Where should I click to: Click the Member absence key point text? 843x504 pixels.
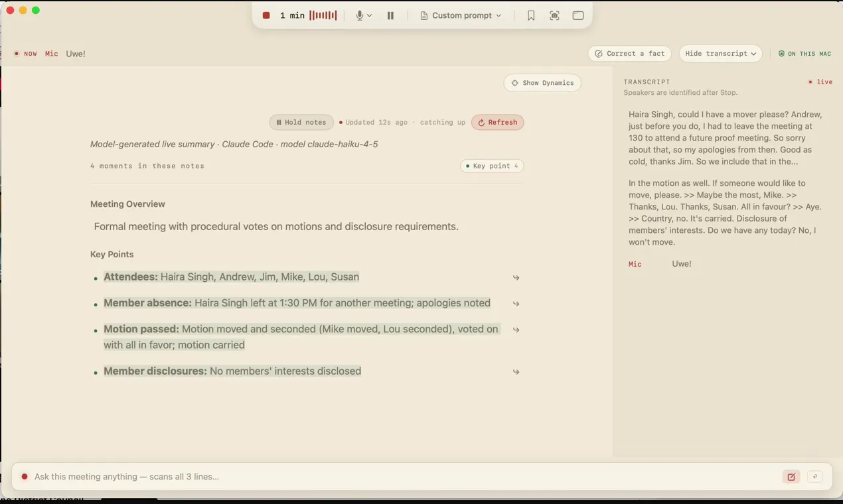297,303
